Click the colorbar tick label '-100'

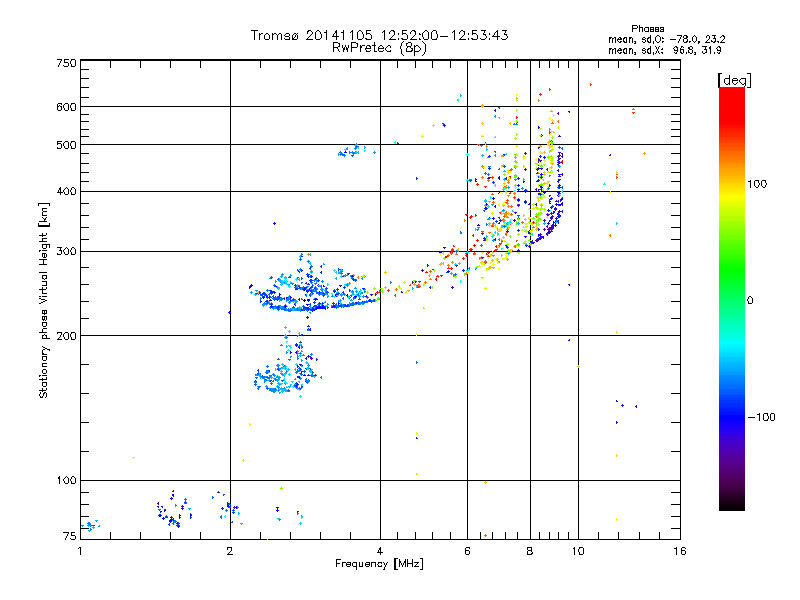coord(761,417)
